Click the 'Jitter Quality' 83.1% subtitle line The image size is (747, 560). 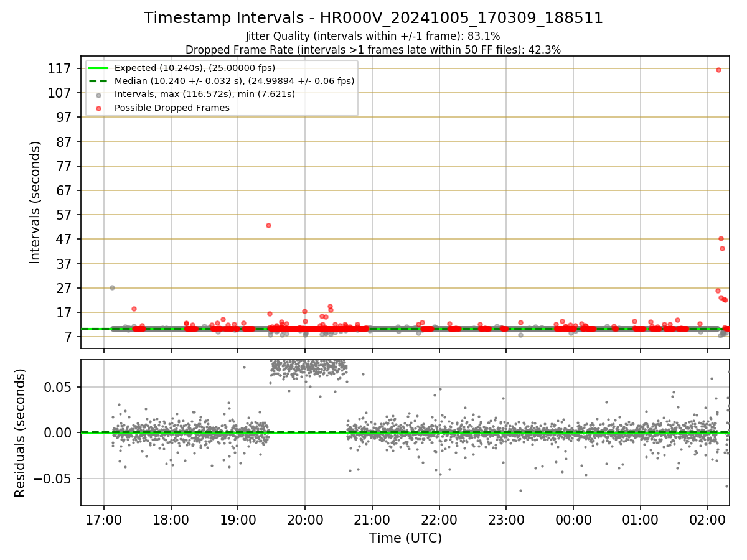[373, 36]
